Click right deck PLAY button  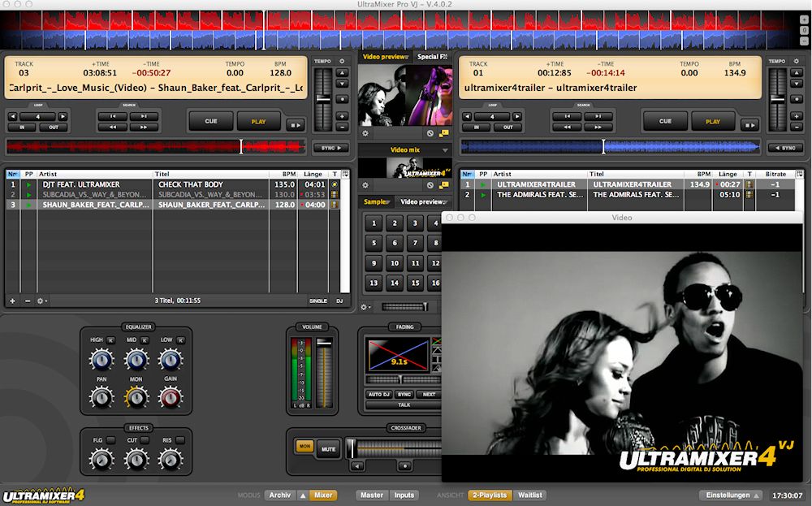(x=713, y=122)
